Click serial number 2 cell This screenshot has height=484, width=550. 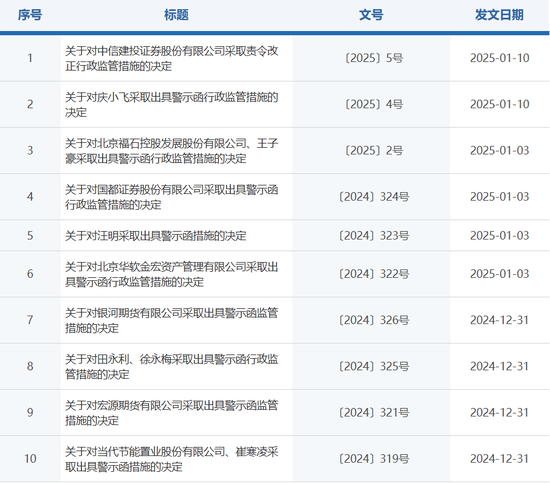click(30, 105)
